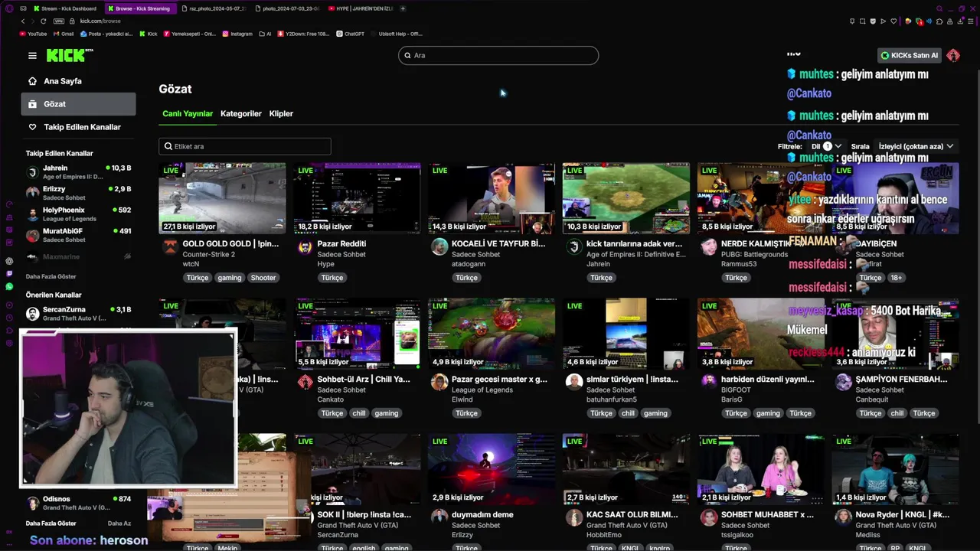This screenshot has height=551, width=980.
Task: Click the magnifier icon in the Ara search bar
Action: (407, 55)
